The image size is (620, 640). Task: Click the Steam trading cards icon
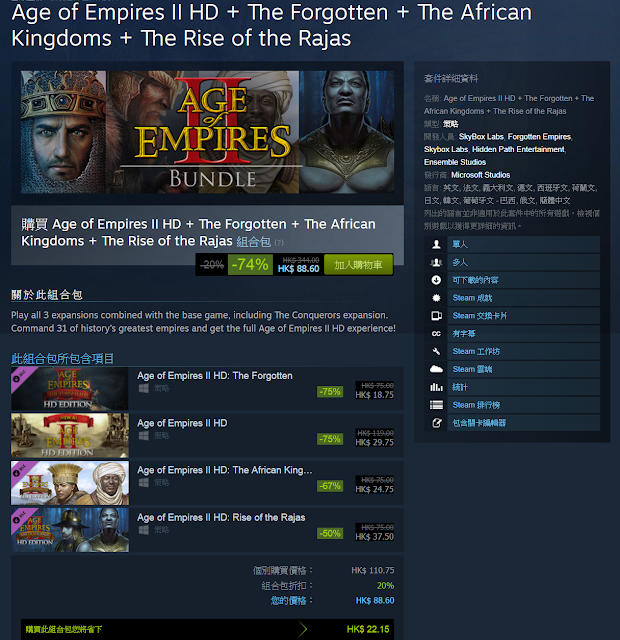[x=436, y=316]
